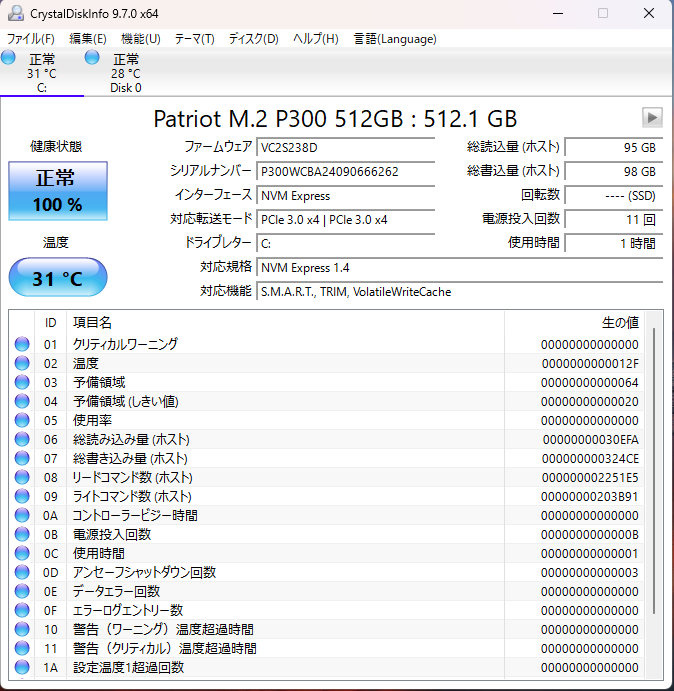Viewport: 674px width, 691px height.
Task: Select raw value 00000000030EFA
Action: pos(591,440)
